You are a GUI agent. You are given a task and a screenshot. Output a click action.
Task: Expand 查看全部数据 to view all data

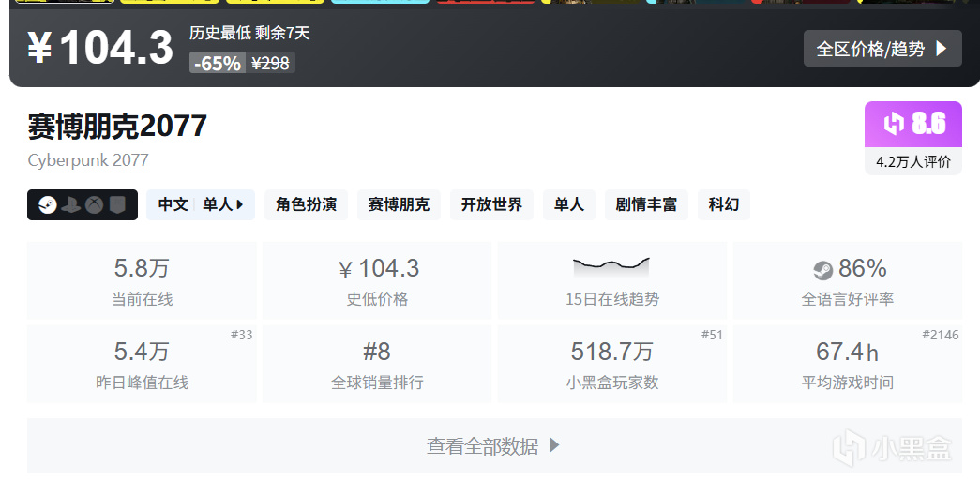point(494,445)
